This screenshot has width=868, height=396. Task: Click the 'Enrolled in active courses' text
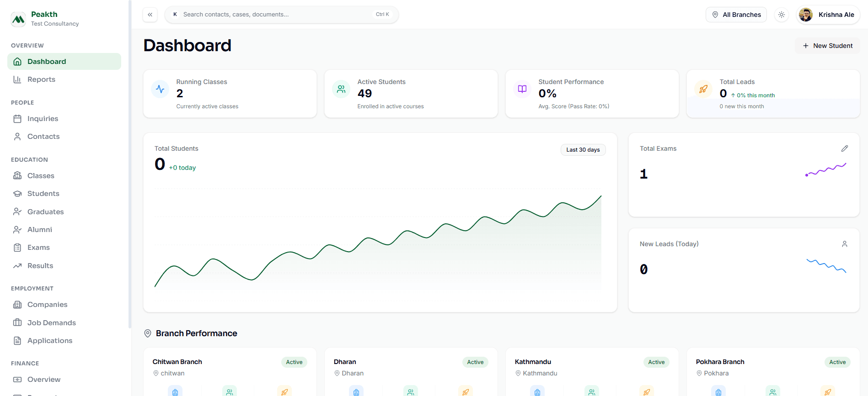391,106
